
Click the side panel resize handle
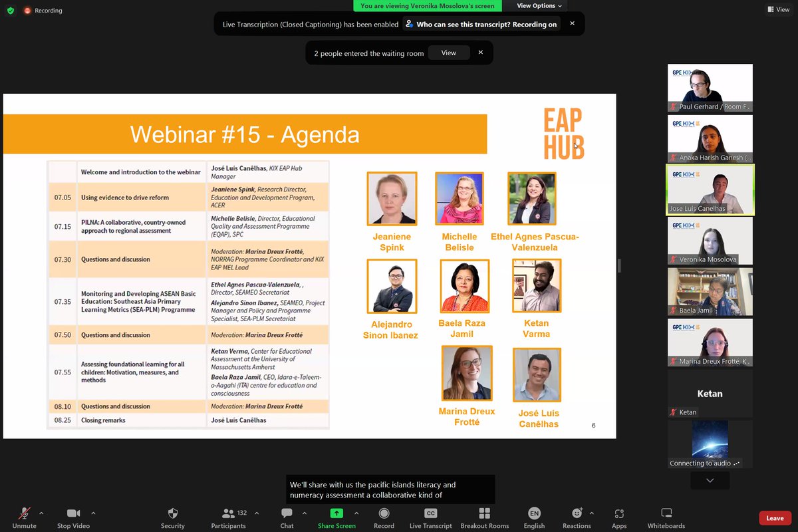tap(619, 266)
